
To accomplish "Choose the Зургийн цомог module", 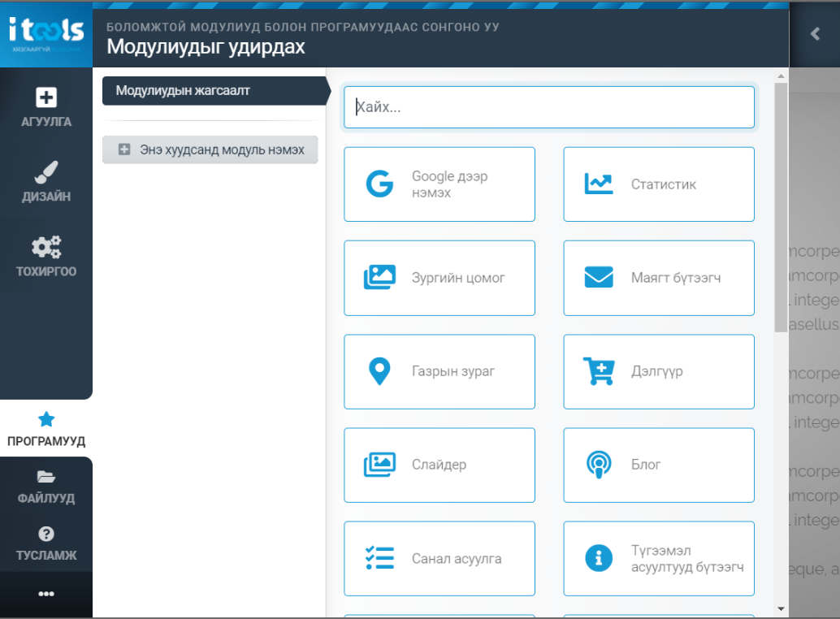I will (x=439, y=278).
